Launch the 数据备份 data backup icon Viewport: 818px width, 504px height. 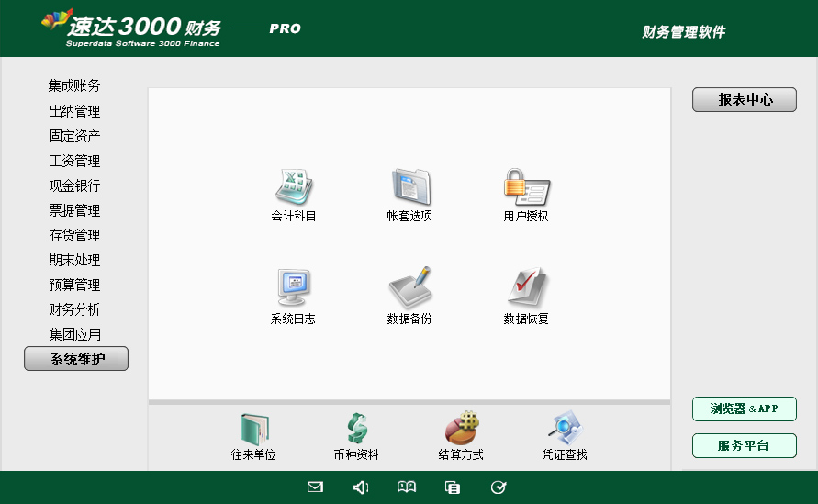(x=410, y=287)
